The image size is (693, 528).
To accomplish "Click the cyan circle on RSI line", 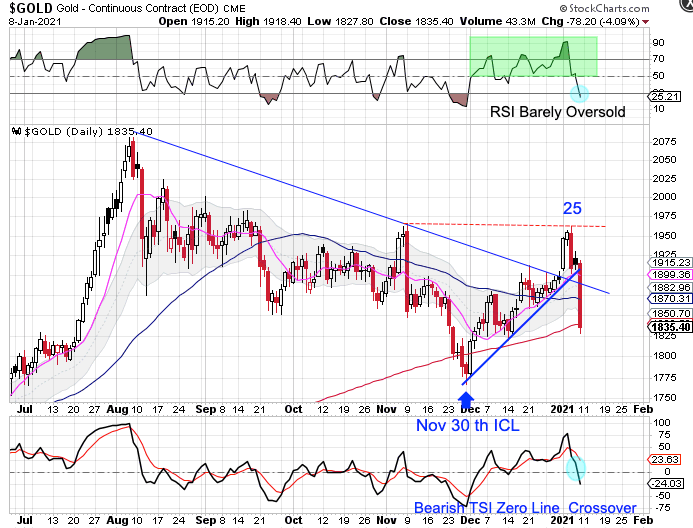I will click(579, 93).
